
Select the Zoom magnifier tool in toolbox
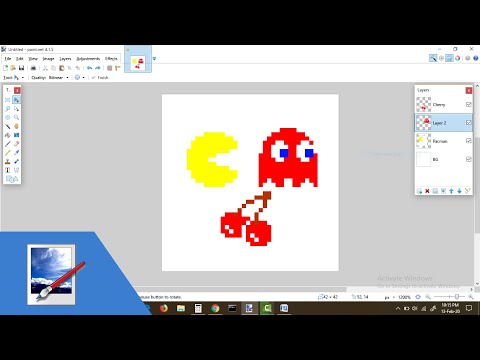[16, 117]
